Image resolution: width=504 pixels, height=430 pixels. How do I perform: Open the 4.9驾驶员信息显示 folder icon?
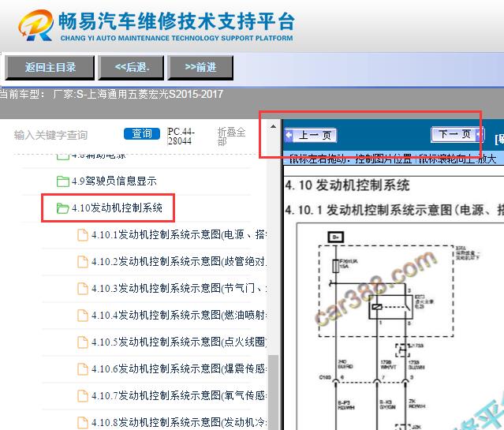[62, 181]
